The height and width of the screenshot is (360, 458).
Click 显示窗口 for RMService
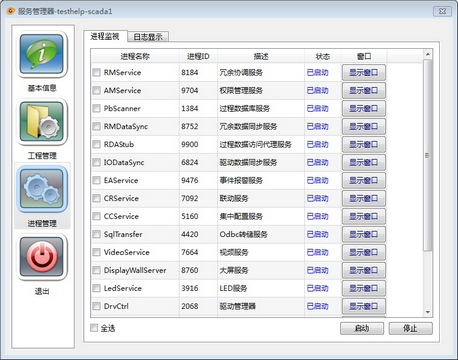pos(364,72)
